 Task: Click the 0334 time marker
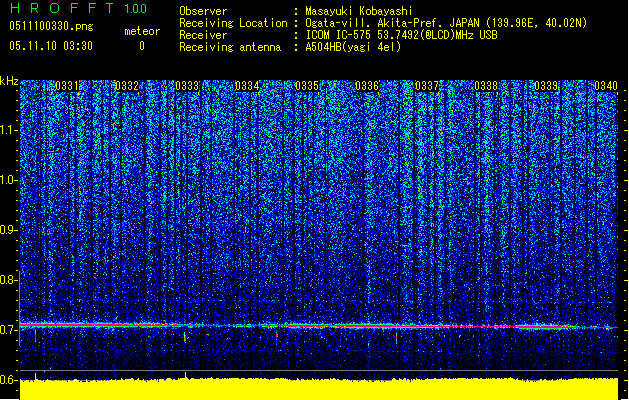tap(247, 86)
